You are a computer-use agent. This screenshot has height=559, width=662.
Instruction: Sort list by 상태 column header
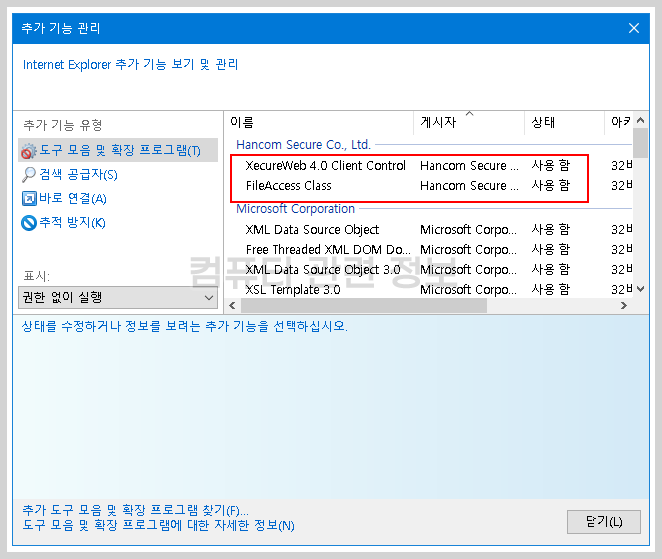click(x=564, y=123)
